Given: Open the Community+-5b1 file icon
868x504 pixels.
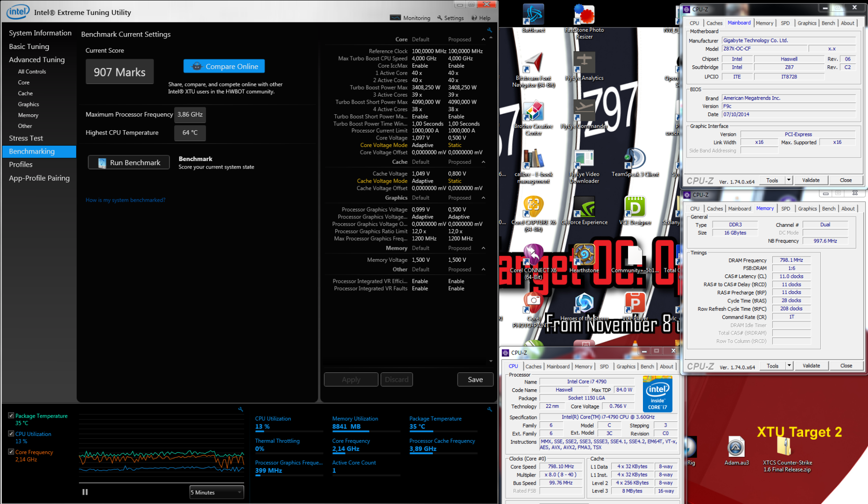Looking at the screenshot, I should pyautogui.click(x=635, y=259).
